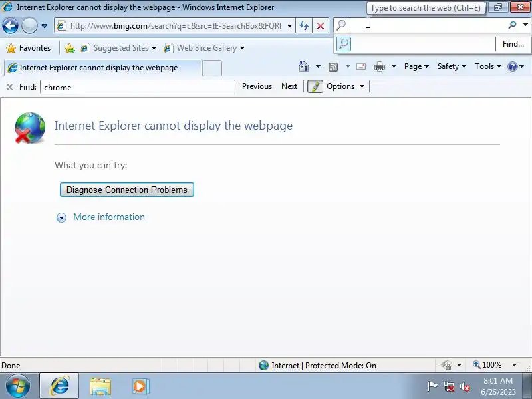Click the muted volume tray icon
Viewport: 532px width, 399px height.
coord(464,386)
